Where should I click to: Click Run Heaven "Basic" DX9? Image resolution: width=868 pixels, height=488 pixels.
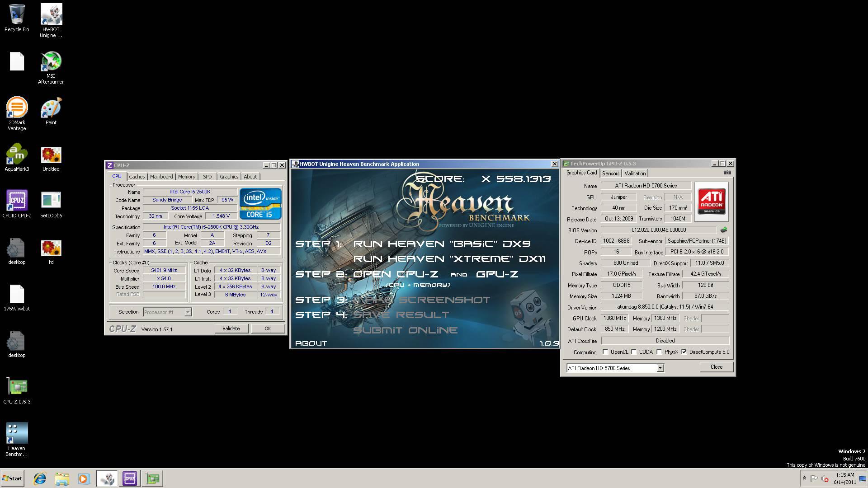coord(442,244)
